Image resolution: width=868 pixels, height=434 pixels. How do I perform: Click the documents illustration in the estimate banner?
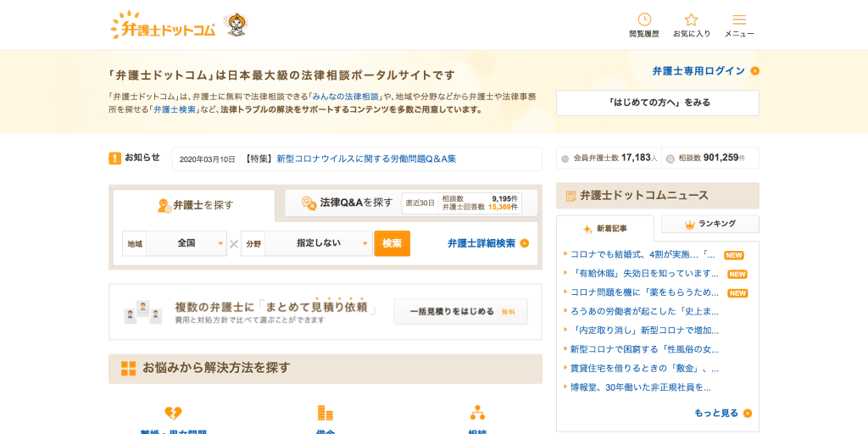point(142,312)
